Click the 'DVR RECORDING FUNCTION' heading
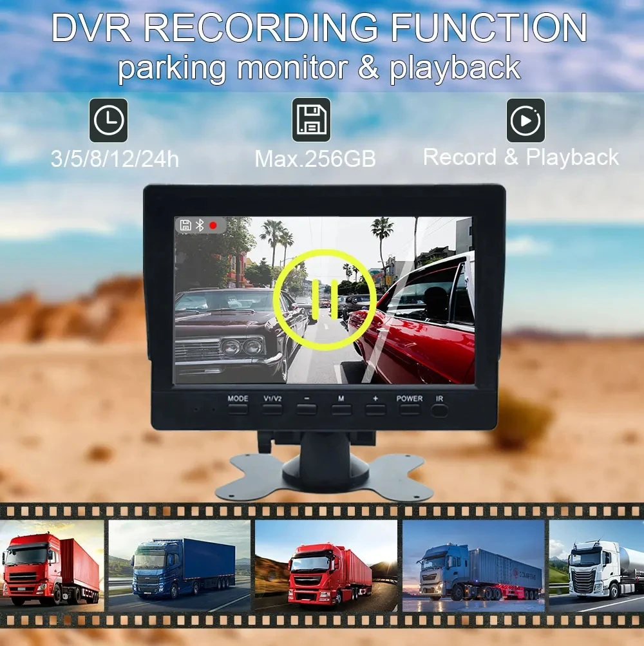644x646 pixels. click(x=319, y=28)
